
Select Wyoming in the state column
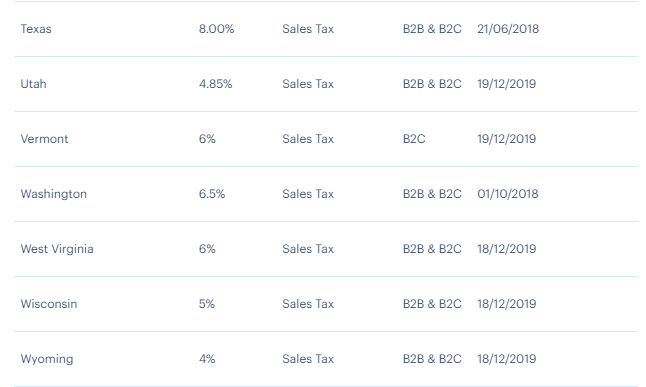click(x=47, y=359)
